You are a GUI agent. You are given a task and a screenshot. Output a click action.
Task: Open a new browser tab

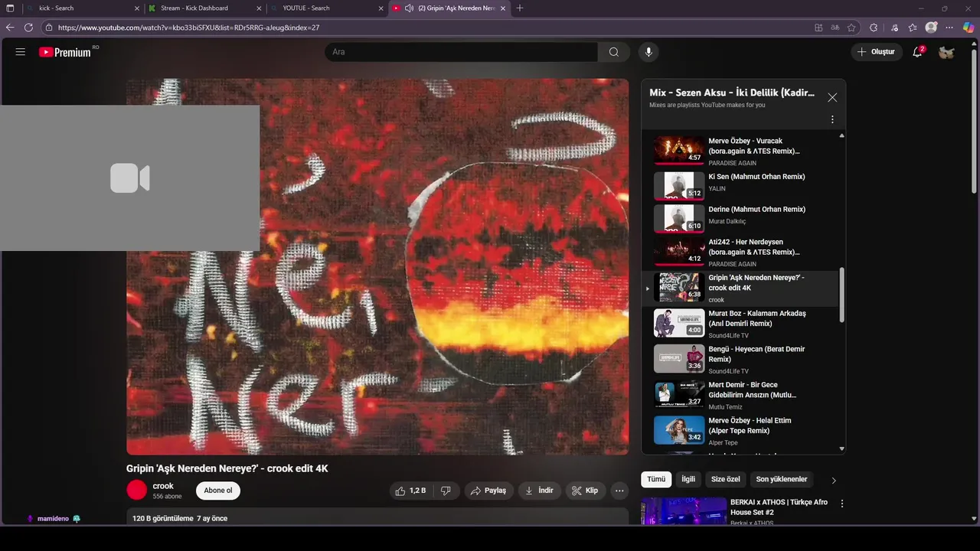520,8
